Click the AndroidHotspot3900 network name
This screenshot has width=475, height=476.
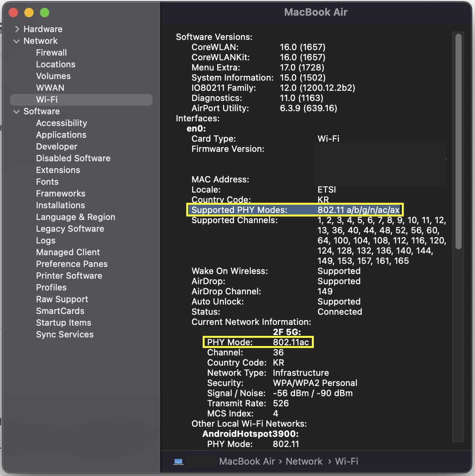(x=250, y=434)
